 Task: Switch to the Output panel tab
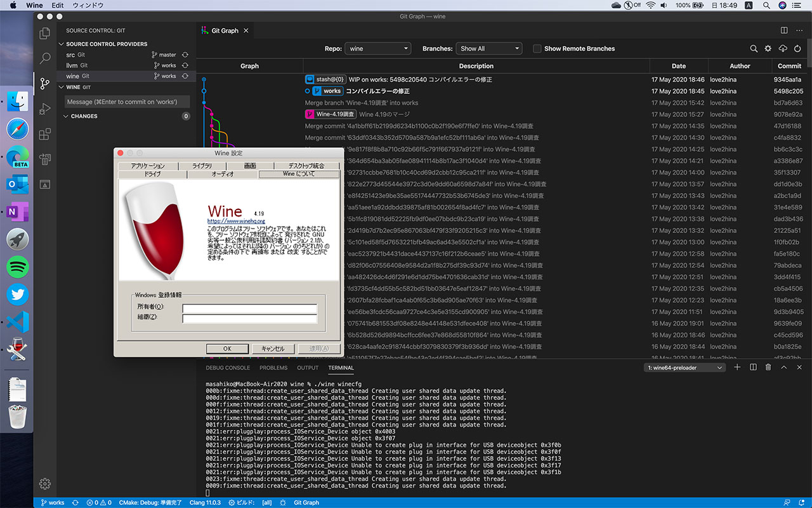308,368
